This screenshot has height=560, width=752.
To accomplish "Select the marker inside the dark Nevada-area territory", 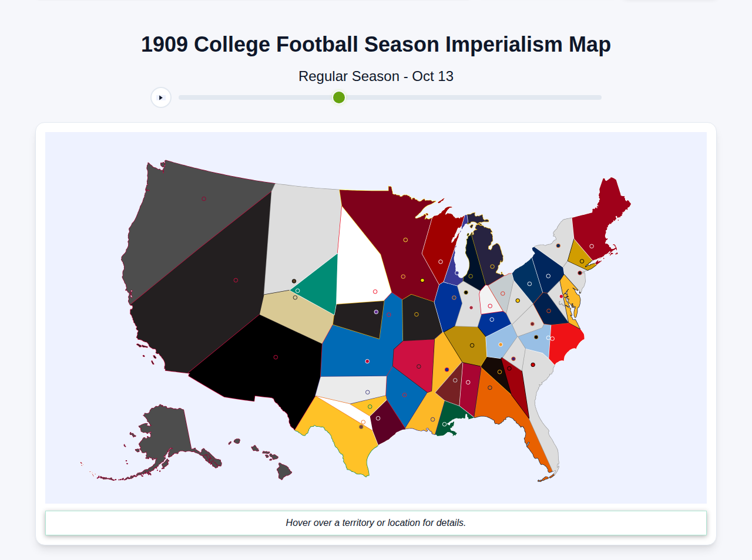I will [236, 281].
